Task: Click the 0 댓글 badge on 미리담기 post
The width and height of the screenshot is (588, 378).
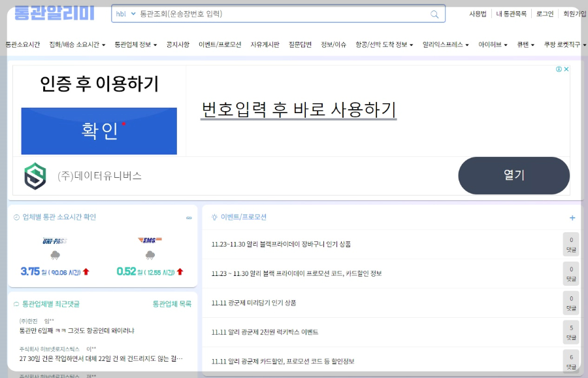Action: tap(571, 303)
